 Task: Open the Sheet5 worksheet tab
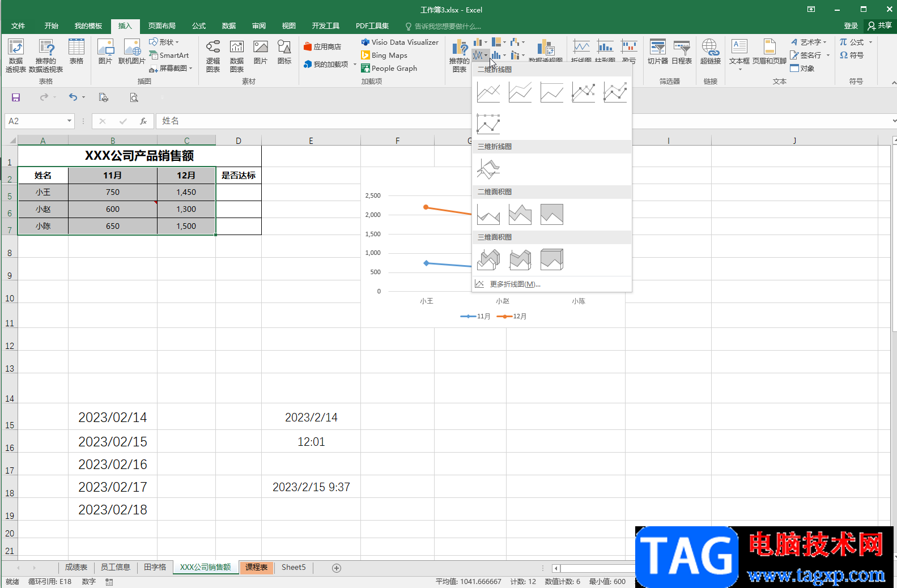[294, 567]
